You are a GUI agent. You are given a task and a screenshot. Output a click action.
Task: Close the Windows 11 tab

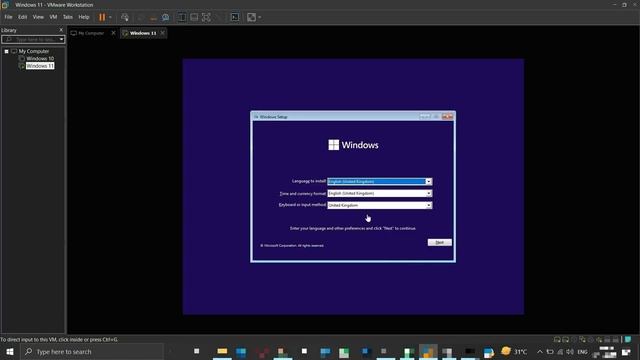[162, 33]
